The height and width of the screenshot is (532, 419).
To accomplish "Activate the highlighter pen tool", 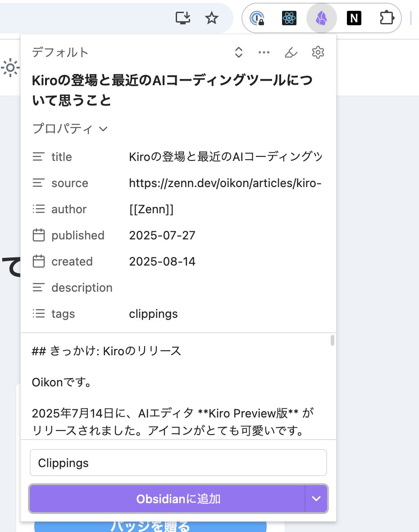I will coord(291,53).
